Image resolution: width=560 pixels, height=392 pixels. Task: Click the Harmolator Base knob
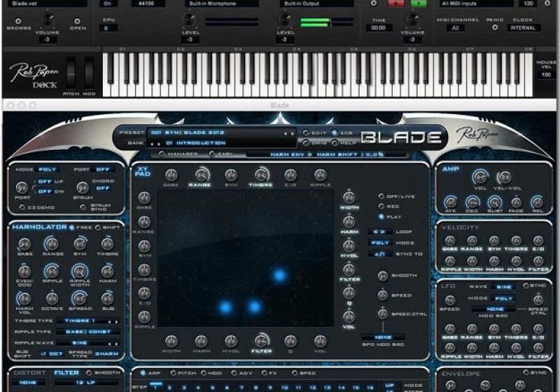coord(24,244)
